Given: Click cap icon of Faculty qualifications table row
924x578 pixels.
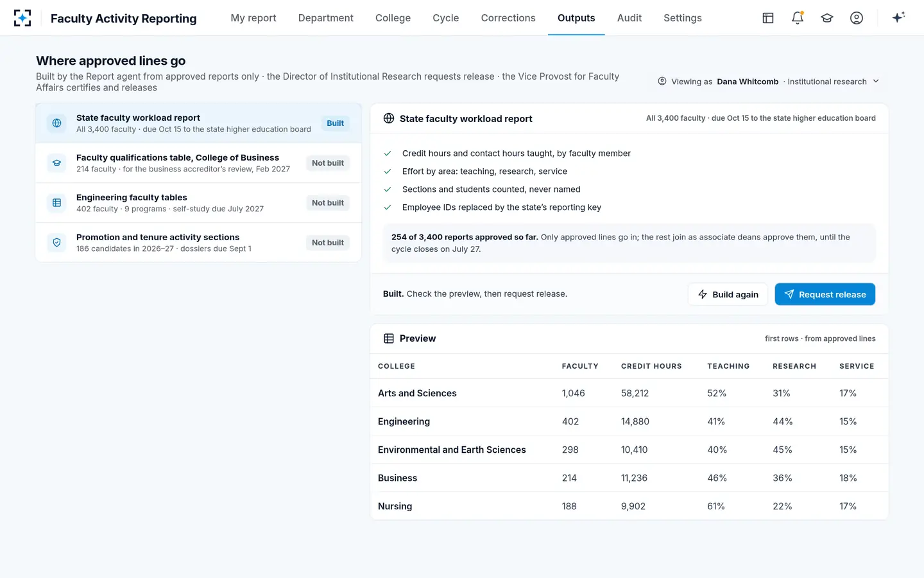Looking at the screenshot, I should click(56, 163).
